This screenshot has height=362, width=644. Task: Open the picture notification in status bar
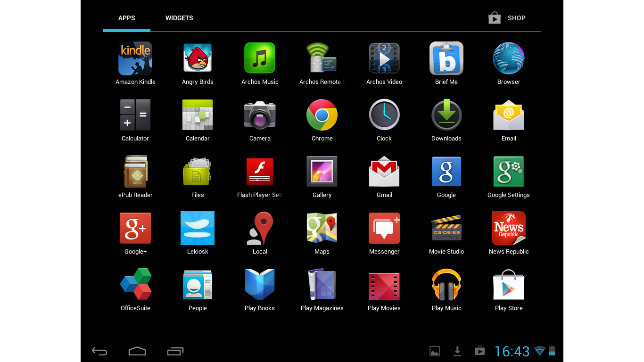coord(435,351)
